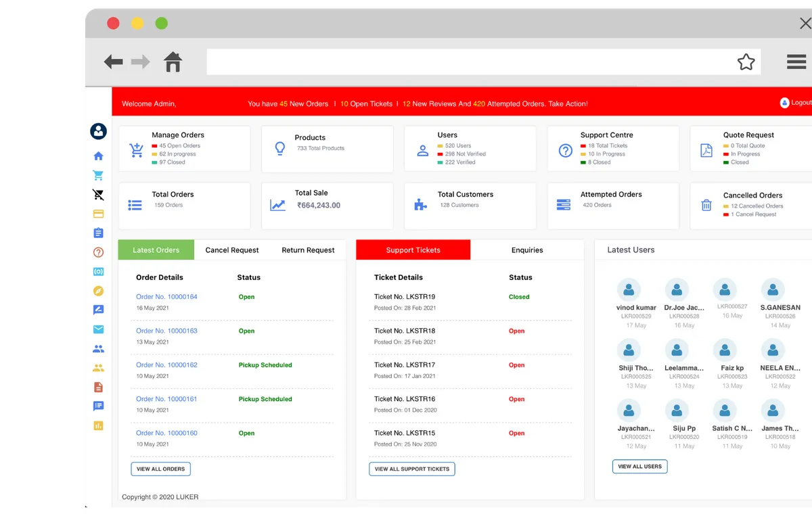The width and height of the screenshot is (812, 514).
Task: Click the blue shopping cart sidebar icon
Action: tap(98, 175)
